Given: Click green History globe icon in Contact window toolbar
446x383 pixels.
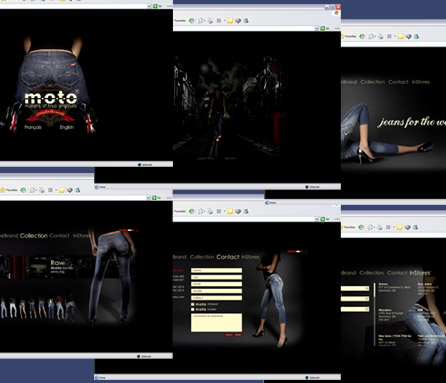Looking at the screenshot, I should point(192,211).
